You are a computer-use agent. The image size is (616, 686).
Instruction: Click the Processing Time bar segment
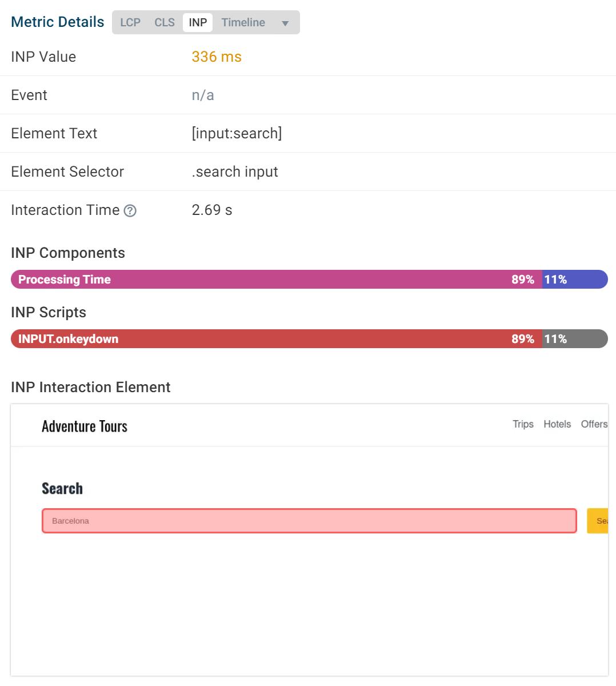(277, 280)
